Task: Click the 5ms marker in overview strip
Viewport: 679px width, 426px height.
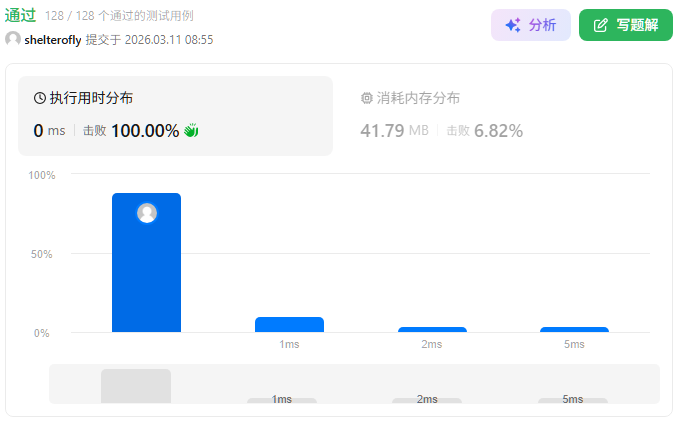Action: 573,399
